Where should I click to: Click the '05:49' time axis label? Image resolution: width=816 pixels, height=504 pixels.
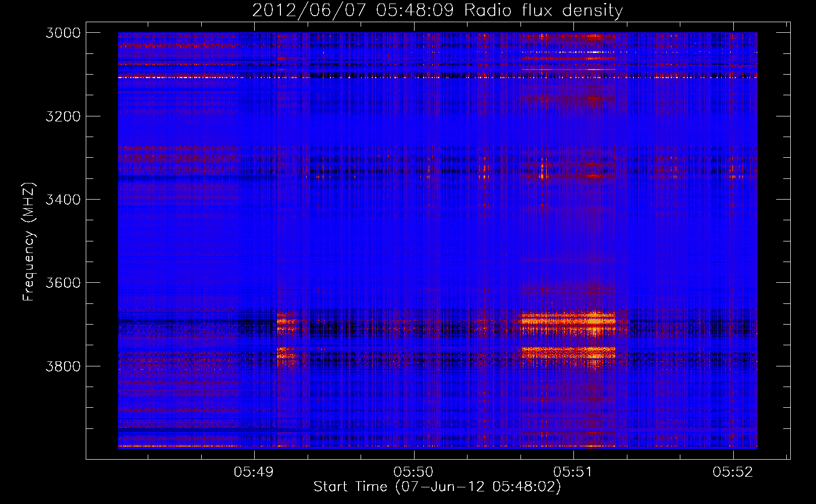(254, 472)
